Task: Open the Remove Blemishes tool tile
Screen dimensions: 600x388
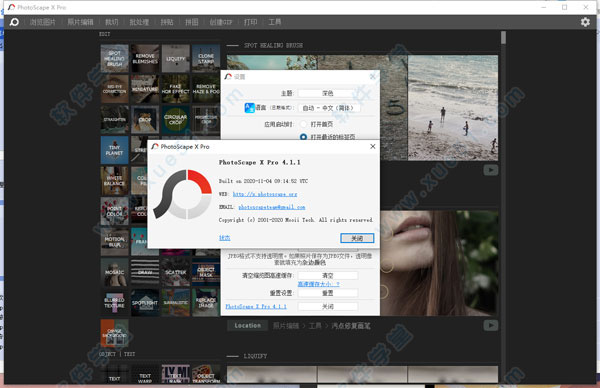Action: (x=145, y=59)
